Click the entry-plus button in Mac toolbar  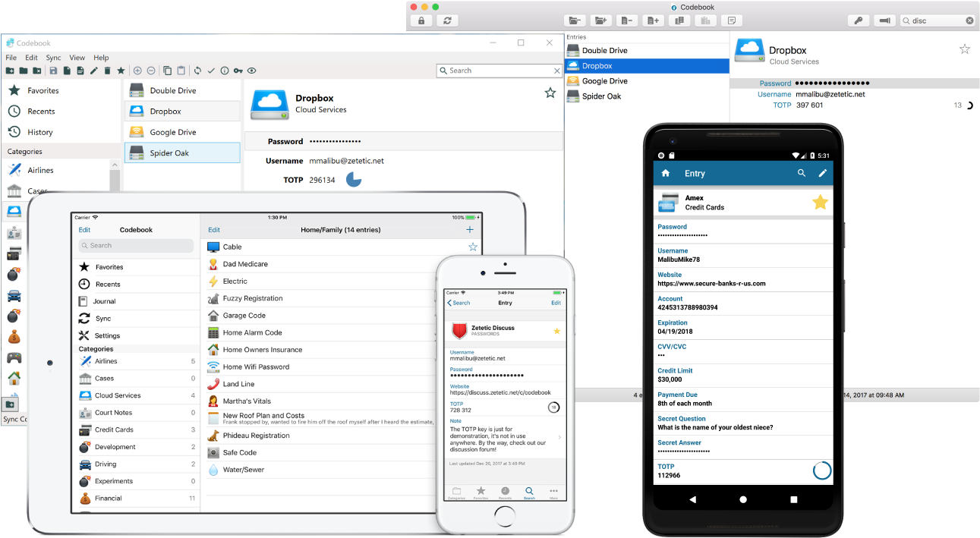tap(653, 20)
